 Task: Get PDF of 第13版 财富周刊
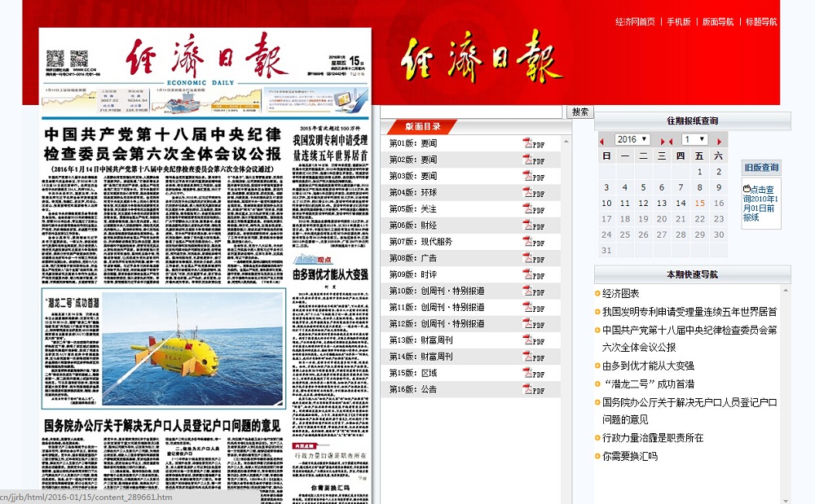533,340
